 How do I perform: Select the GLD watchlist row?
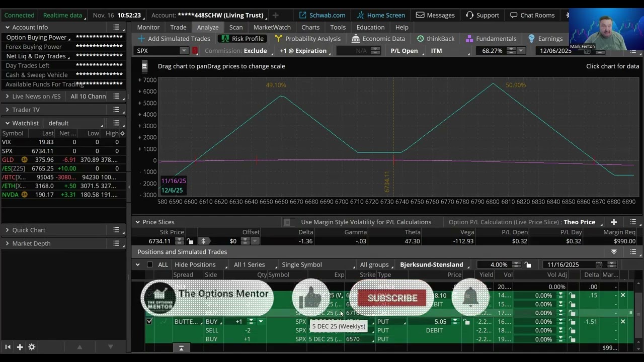[x=63, y=160]
